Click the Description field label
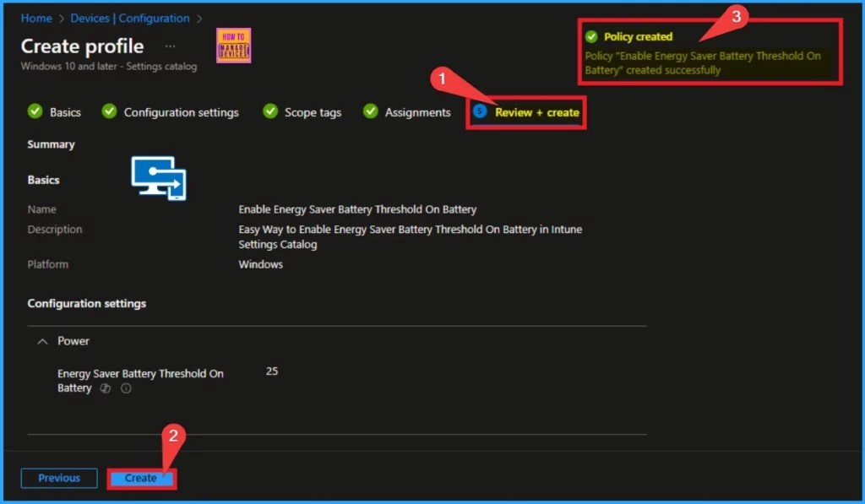The image size is (865, 504). click(55, 230)
